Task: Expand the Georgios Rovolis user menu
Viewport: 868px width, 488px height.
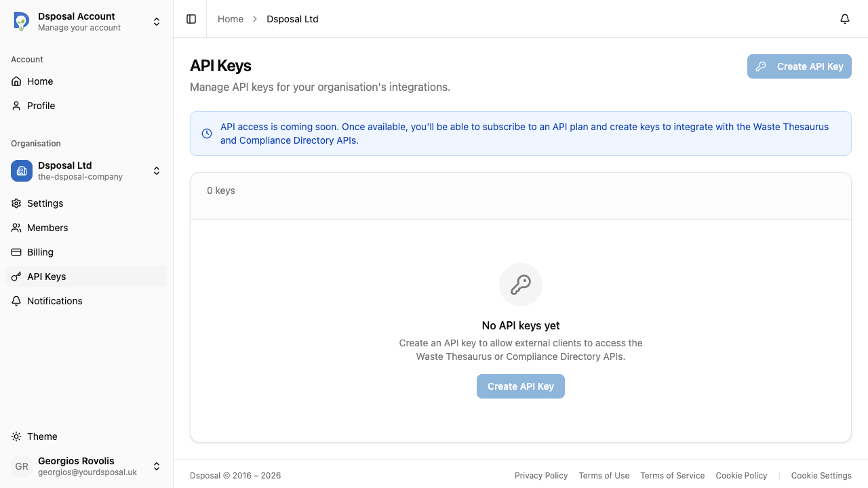Action: point(157,466)
